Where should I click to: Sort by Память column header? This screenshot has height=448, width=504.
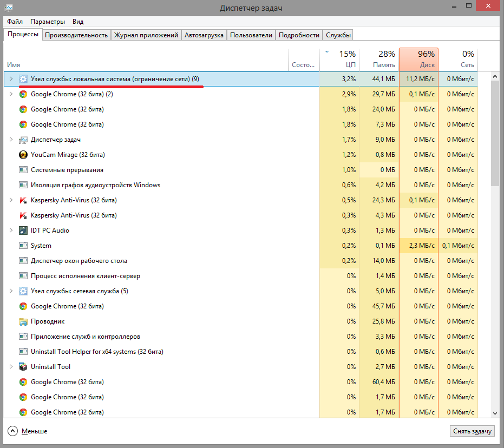tap(379, 60)
